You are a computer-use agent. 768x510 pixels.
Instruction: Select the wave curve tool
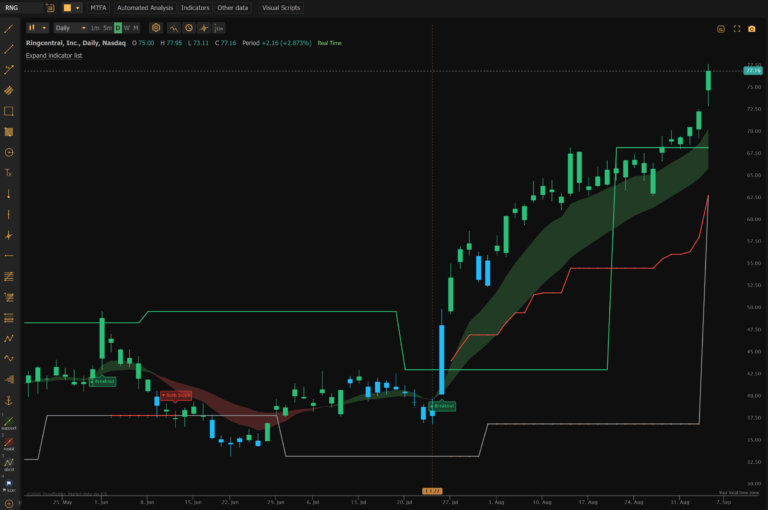[8, 359]
